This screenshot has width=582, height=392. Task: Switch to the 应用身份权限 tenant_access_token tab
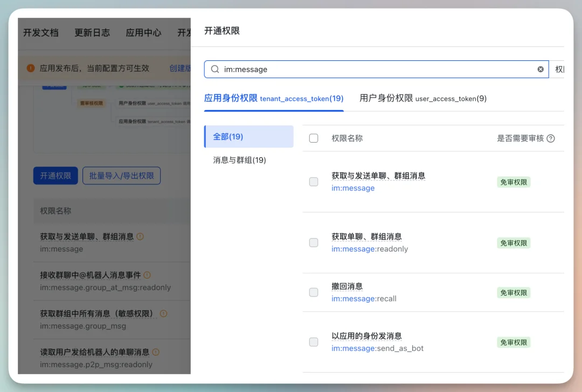click(x=274, y=99)
